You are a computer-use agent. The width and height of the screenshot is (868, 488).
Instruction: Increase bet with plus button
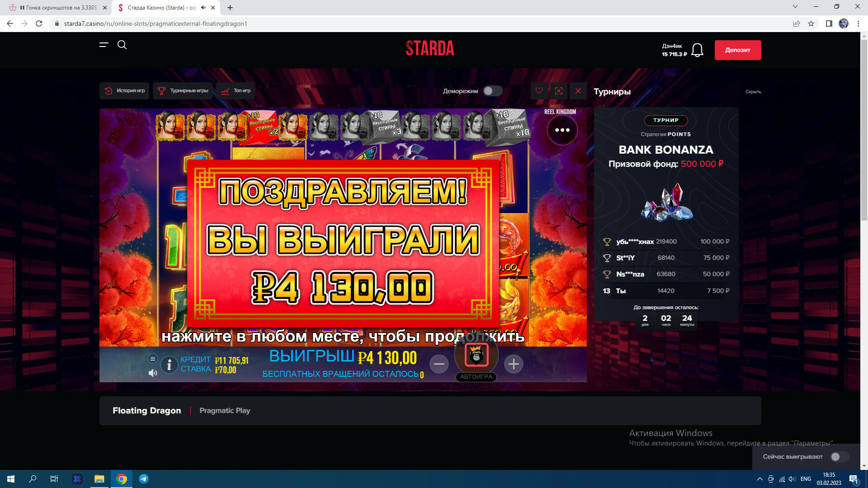(514, 364)
